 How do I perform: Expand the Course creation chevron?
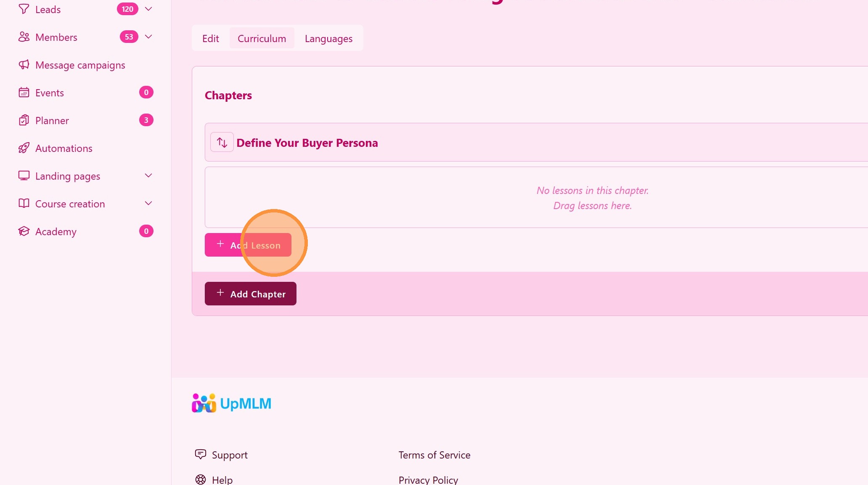coord(148,203)
